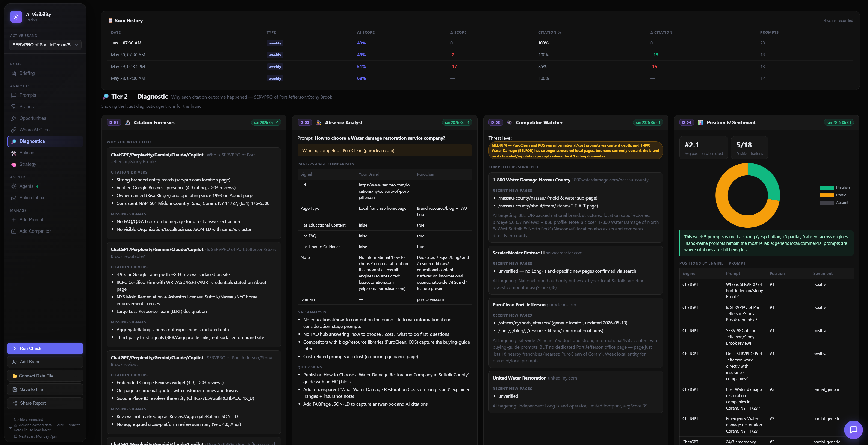868x445 pixels.
Task: Go to Opportunities section
Action: pos(45,118)
